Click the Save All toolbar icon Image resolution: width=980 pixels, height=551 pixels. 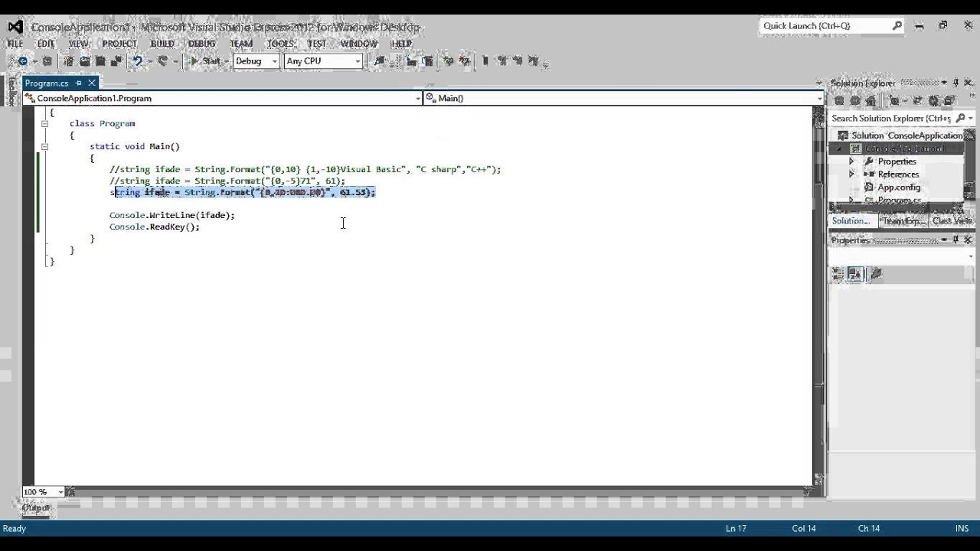click(116, 61)
